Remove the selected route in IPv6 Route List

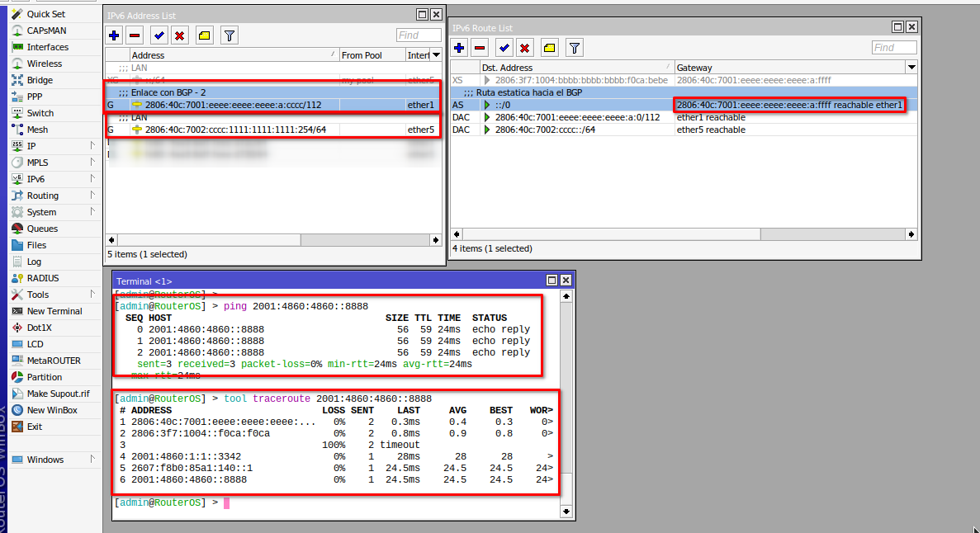click(x=480, y=48)
